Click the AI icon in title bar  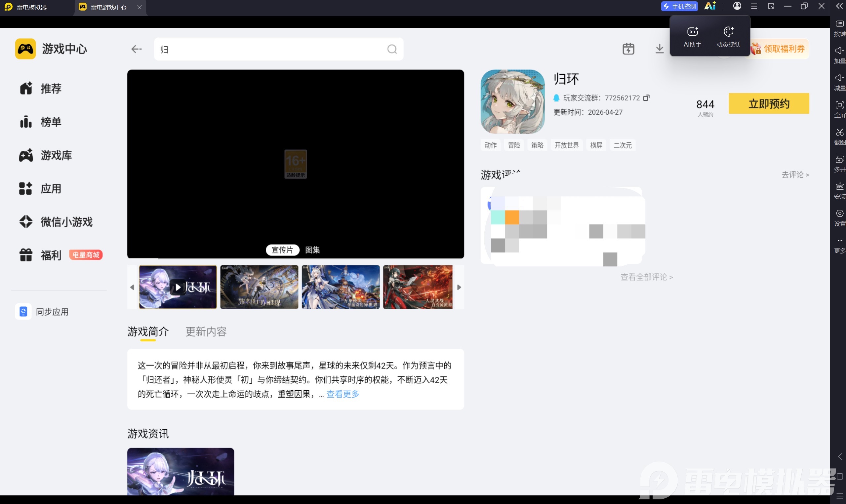pyautogui.click(x=710, y=6)
